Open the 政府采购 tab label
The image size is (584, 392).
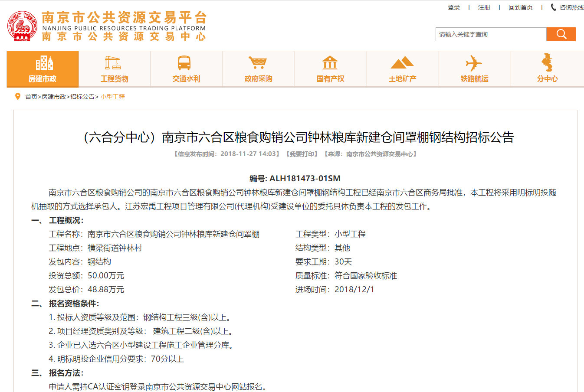[x=259, y=79]
